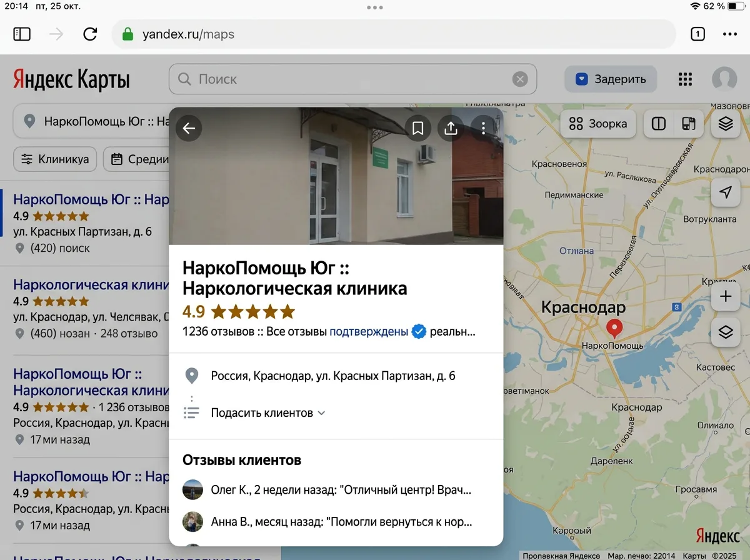Toggle the browser sidebar panel icon

click(22, 34)
